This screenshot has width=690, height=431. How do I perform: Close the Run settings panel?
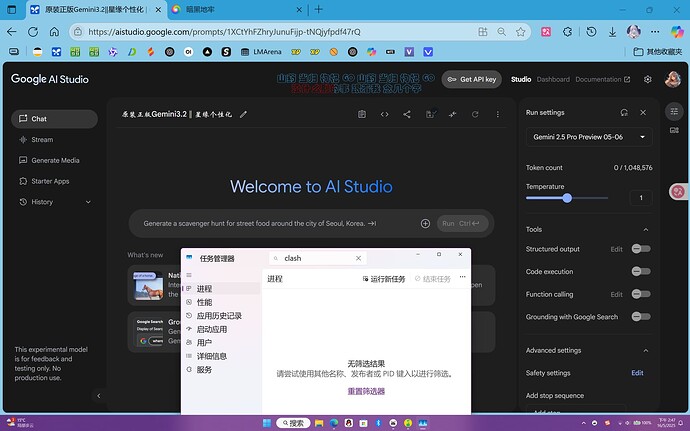coord(643,113)
